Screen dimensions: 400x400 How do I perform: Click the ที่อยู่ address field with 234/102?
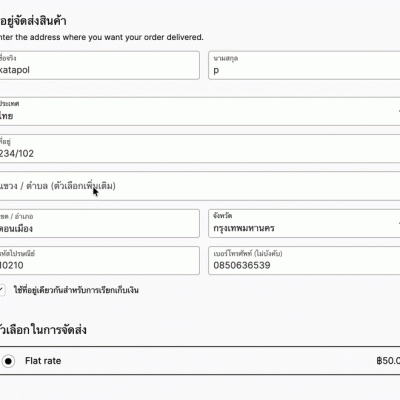[200, 149]
